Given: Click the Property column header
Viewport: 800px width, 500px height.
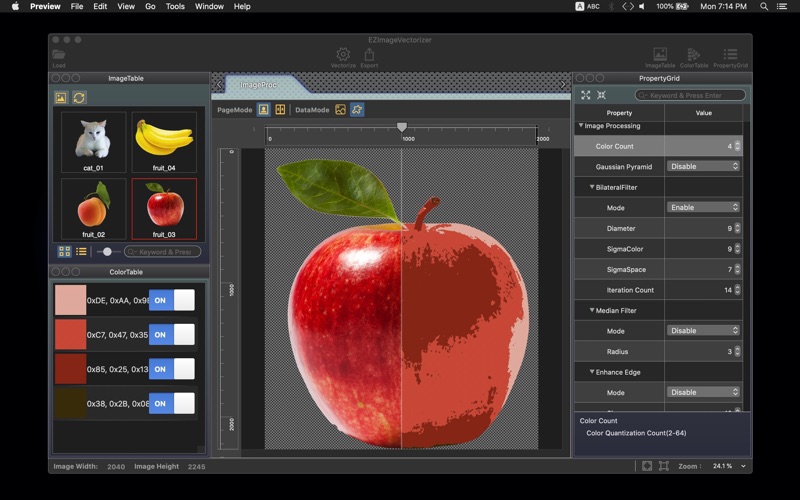Looking at the screenshot, I should click(x=619, y=113).
